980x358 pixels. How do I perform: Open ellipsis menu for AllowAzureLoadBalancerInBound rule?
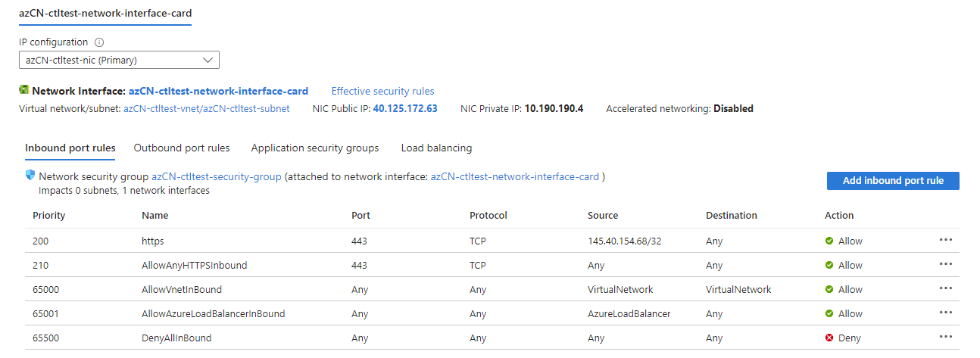(945, 313)
